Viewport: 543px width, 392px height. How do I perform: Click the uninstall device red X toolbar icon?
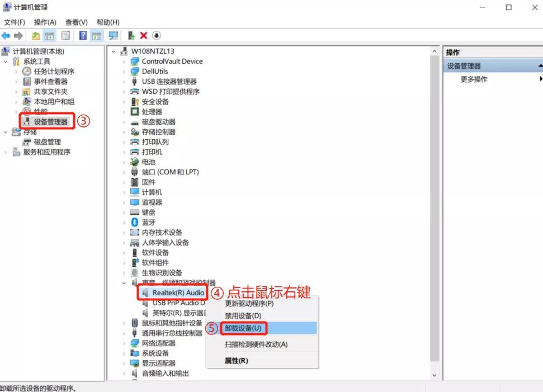[143, 35]
